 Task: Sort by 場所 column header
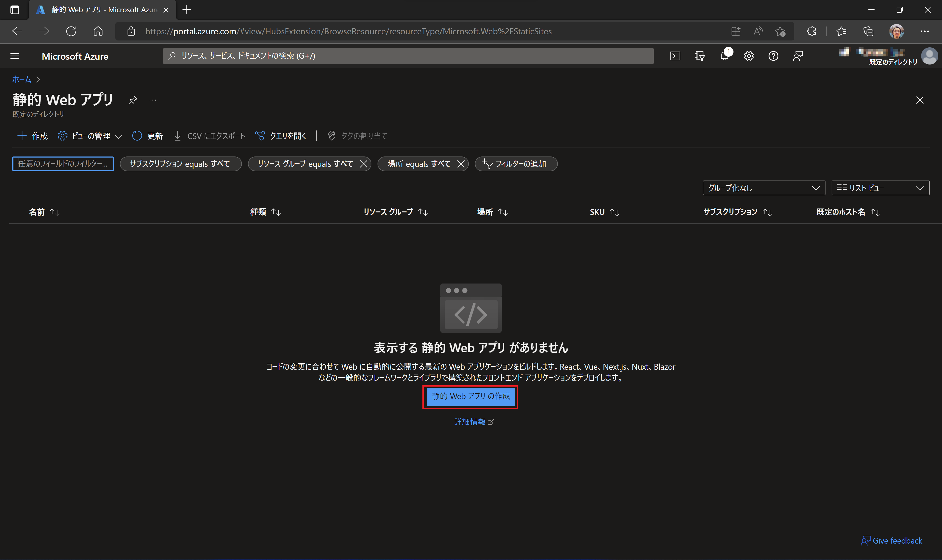click(492, 212)
